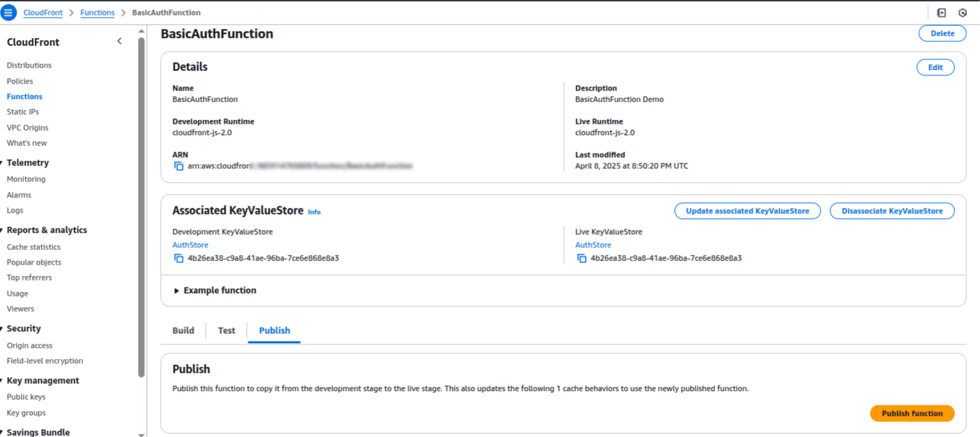Switch to the Build tab

[183, 331]
